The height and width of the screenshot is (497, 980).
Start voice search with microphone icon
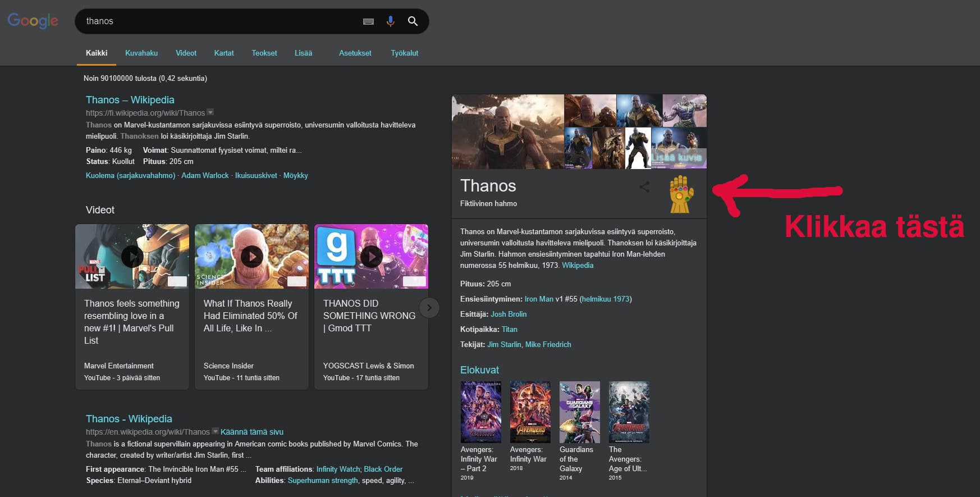pyautogui.click(x=390, y=21)
